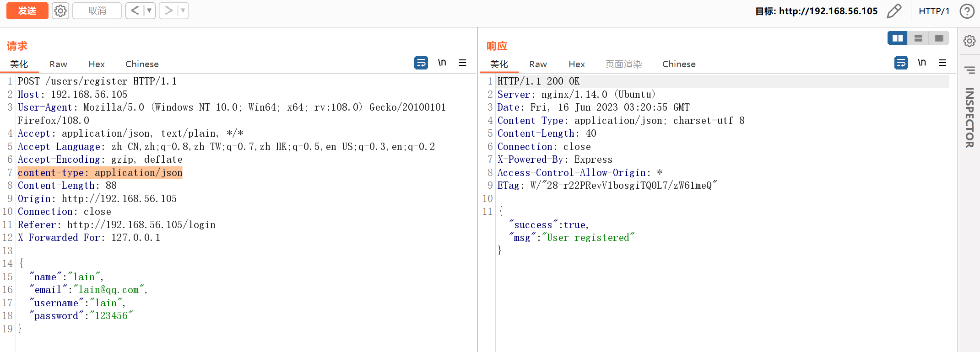Click the HTTP/1.1 200 OK status line

538,81
